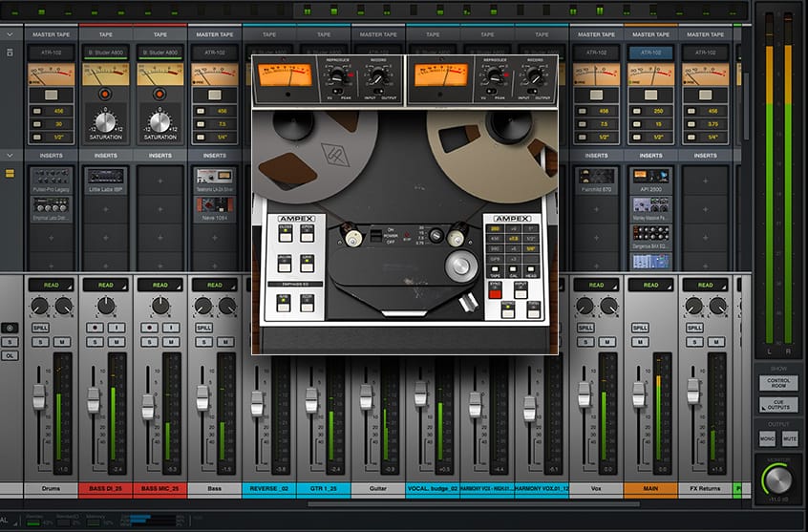Click the record-arm button on BASS DI_25

pos(96,327)
